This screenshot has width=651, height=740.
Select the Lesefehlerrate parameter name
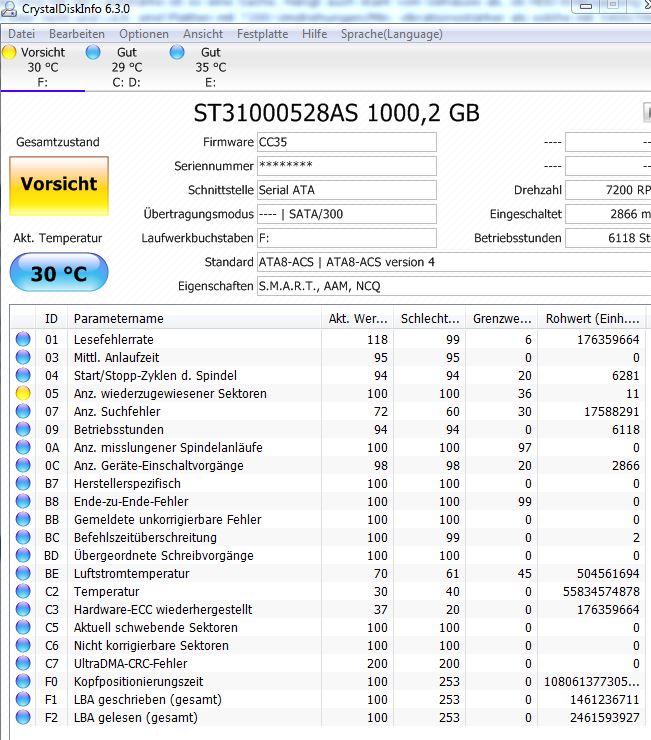coord(114,339)
